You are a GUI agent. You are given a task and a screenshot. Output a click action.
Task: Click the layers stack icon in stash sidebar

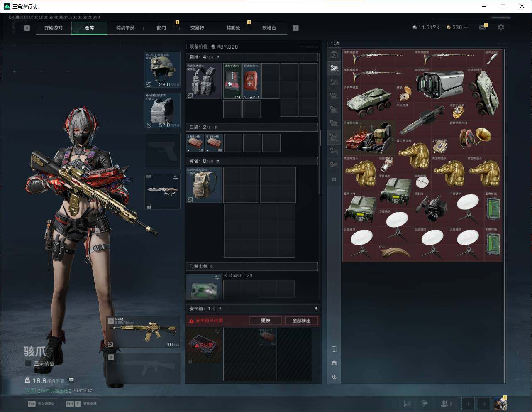tap(334, 363)
